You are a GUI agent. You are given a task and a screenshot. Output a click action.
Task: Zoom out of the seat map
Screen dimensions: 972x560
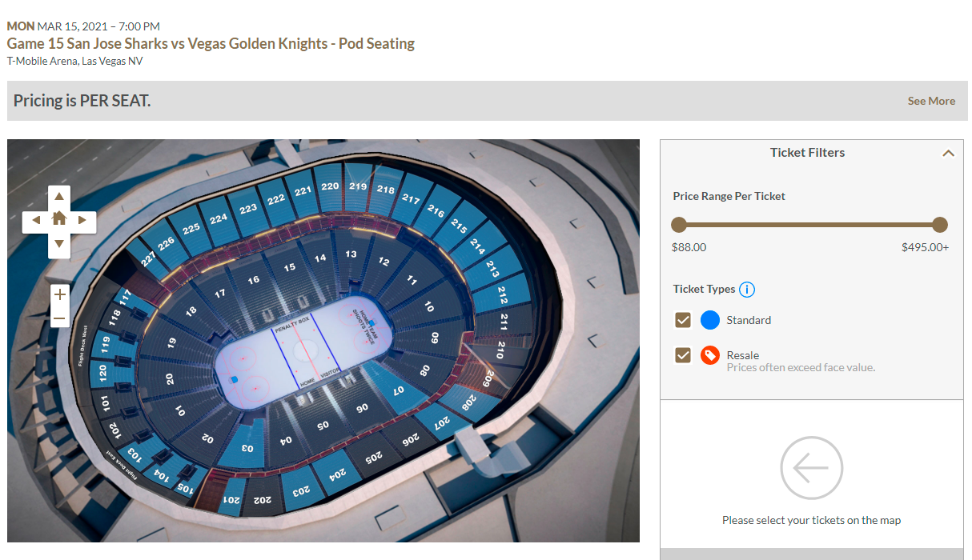pos(59,318)
